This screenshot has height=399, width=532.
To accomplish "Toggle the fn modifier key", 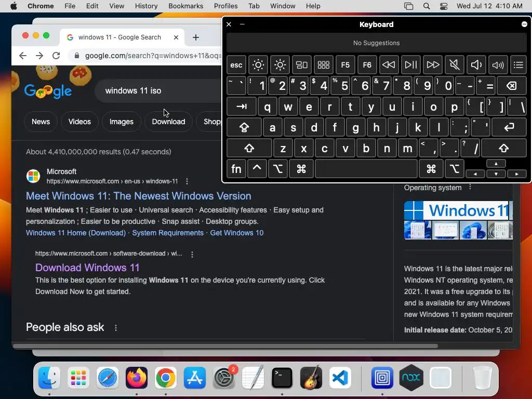I will pyautogui.click(x=236, y=169).
